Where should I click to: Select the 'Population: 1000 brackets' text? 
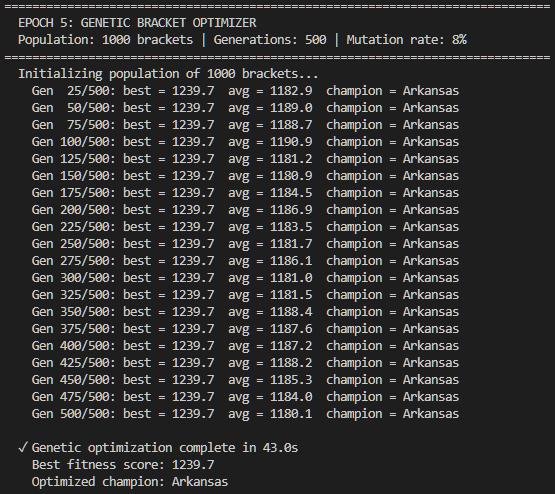(x=105, y=40)
